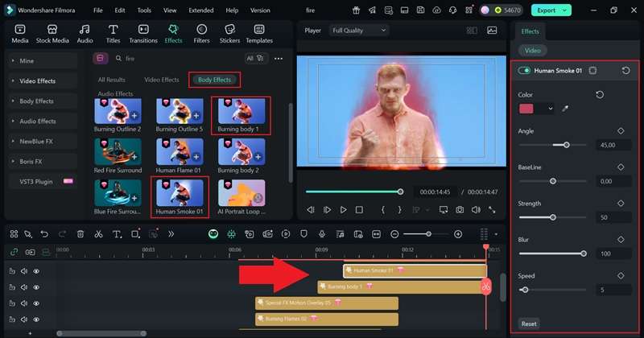Image resolution: width=644 pixels, height=338 pixels.
Task: Click the split scissors icon in timeline toolbar
Action: tap(98, 234)
